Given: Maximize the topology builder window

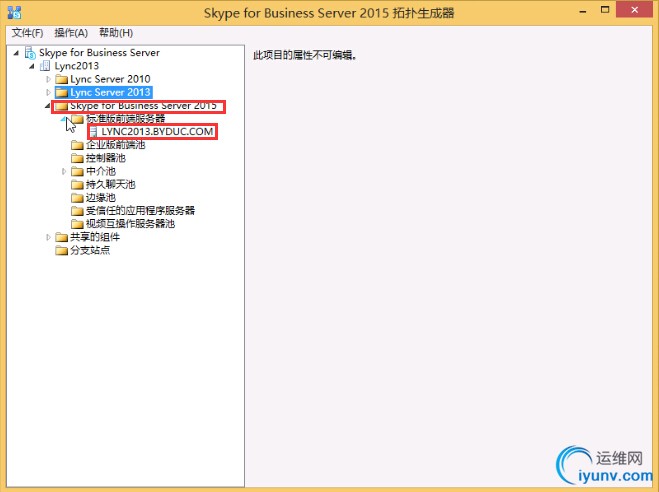Looking at the screenshot, I should click(x=605, y=10).
